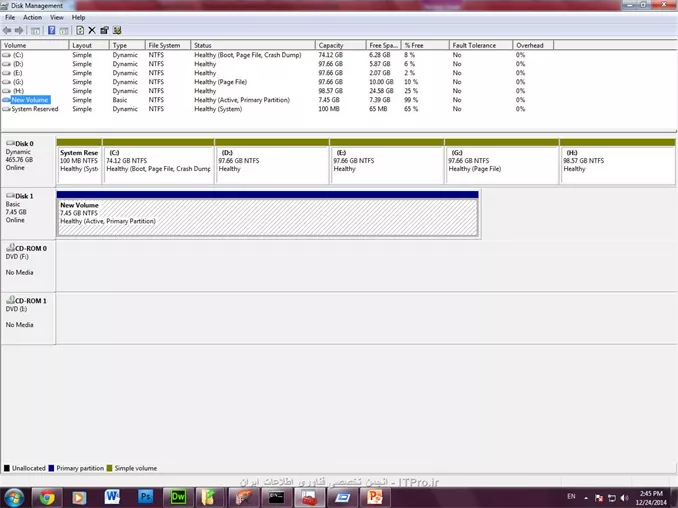Screen dimensions: 678x508
Task: Click the (E:) 97.66 GB partition block
Action: point(387,162)
